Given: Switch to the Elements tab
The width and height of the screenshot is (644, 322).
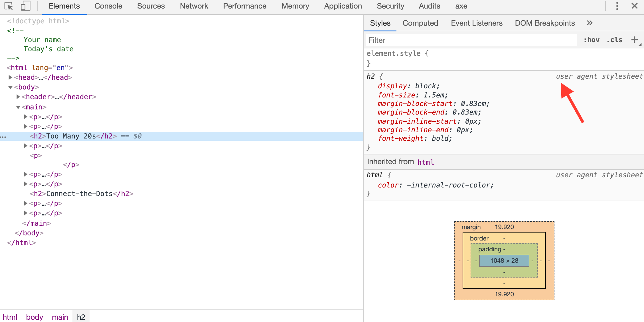Looking at the screenshot, I should pos(64,6).
